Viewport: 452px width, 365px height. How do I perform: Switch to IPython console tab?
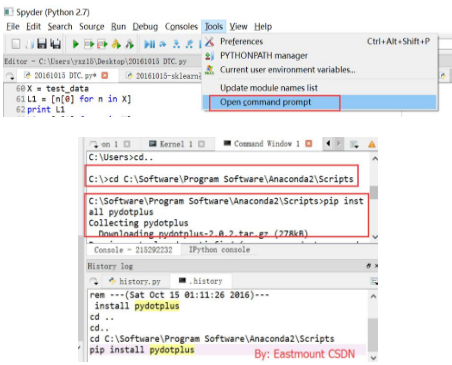tap(219, 249)
